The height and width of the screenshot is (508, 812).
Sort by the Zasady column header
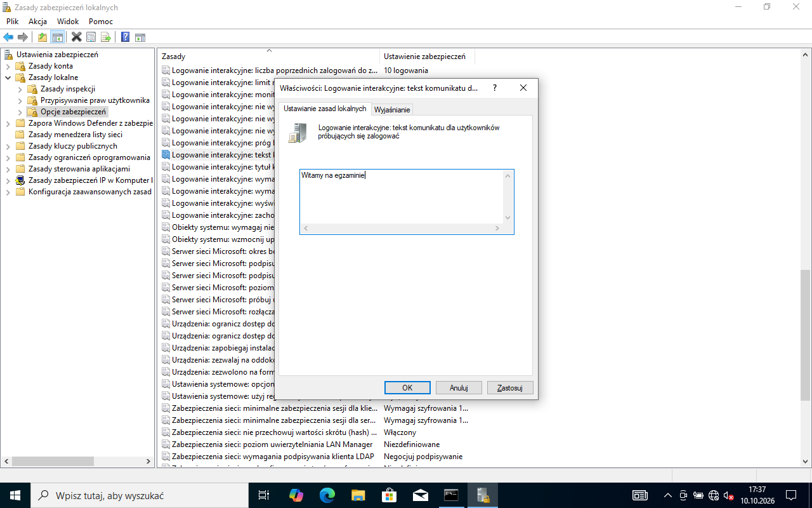pyautogui.click(x=268, y=57)
